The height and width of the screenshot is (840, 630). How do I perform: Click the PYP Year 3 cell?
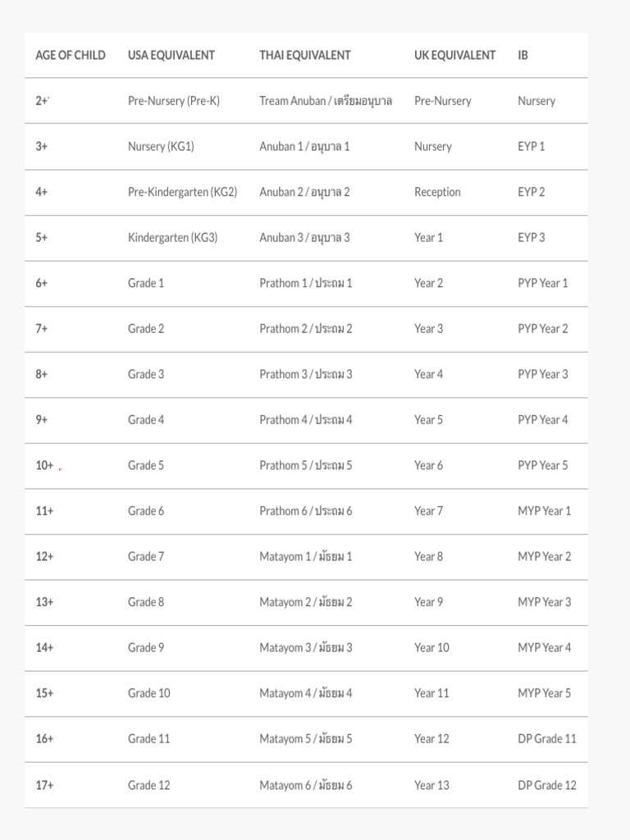click(x=543, y=374)
